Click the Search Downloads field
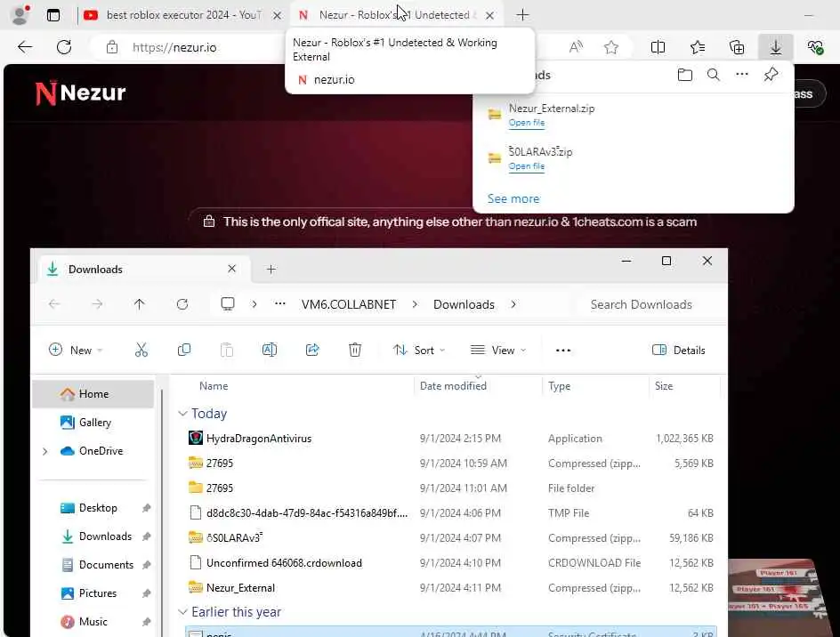Screen dimensions: 840x637 tap(650, 304)
